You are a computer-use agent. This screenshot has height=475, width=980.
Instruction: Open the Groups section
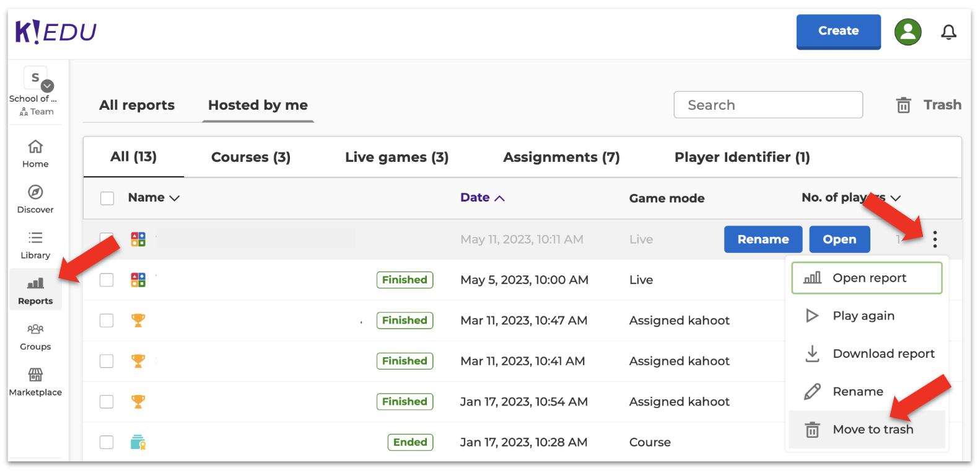click(35, 336)
